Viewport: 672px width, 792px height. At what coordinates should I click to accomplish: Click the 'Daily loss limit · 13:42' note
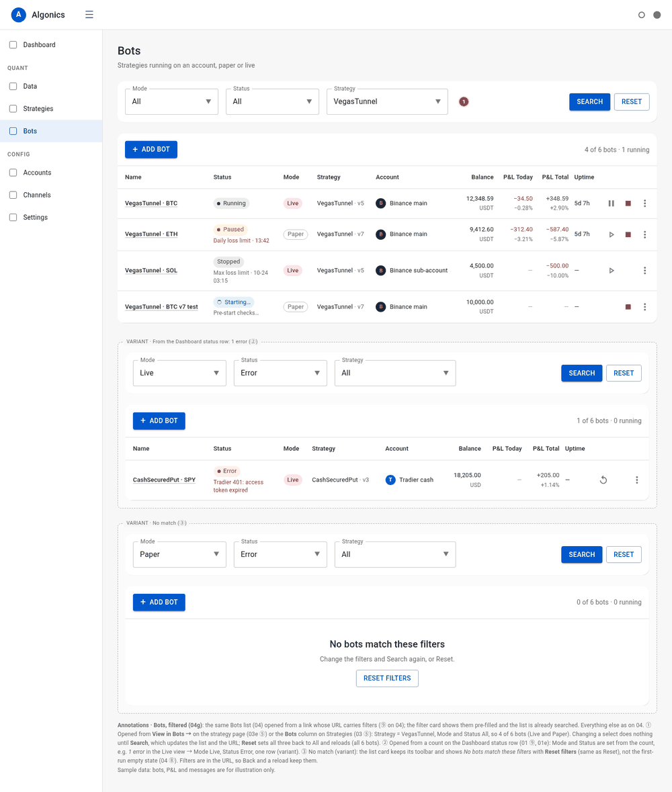pos(241,241)
